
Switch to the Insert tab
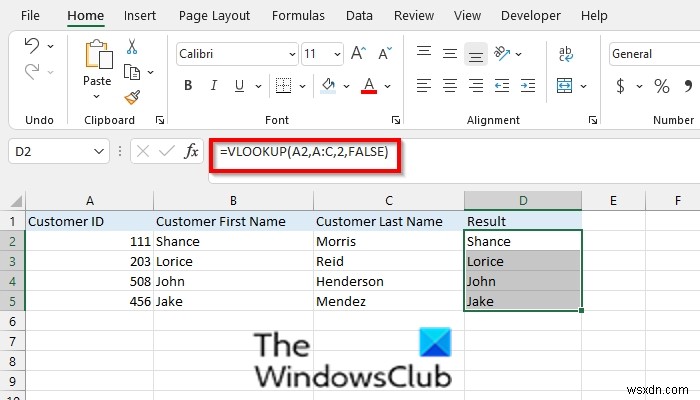(x=140, y=16)
